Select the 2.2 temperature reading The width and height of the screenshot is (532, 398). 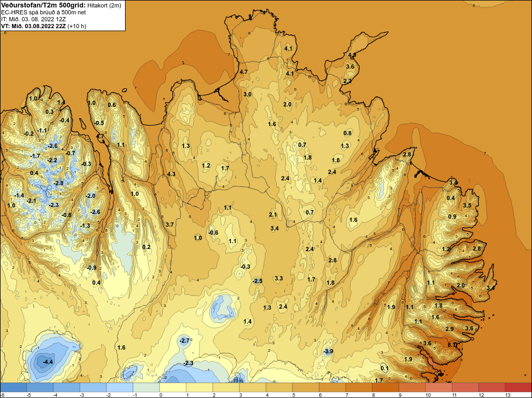pos(347,81)
